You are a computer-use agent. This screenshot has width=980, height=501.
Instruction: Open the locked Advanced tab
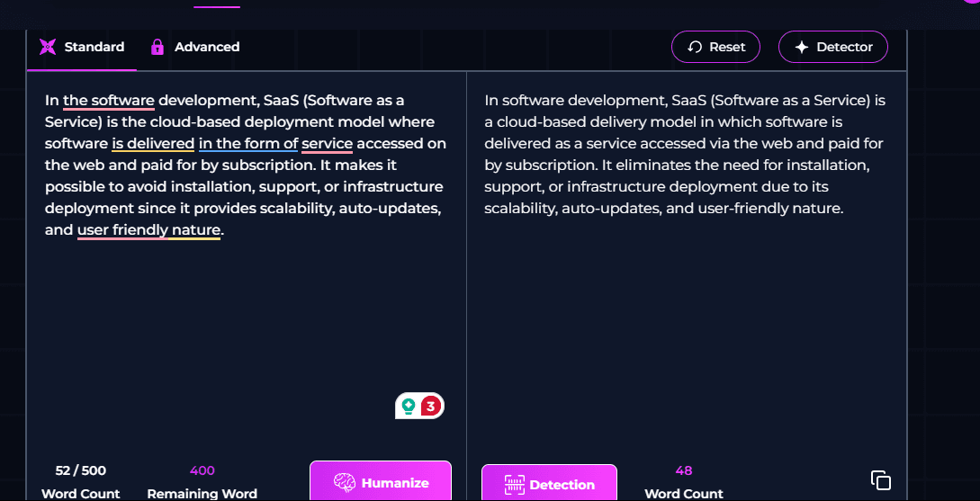pyautogui.click(x=195, y=48)
